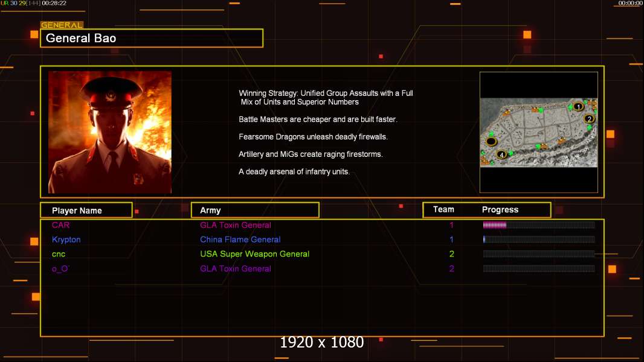Click the blank start position marker on the map
Screen dimensions: 644x362
(491, 142)
